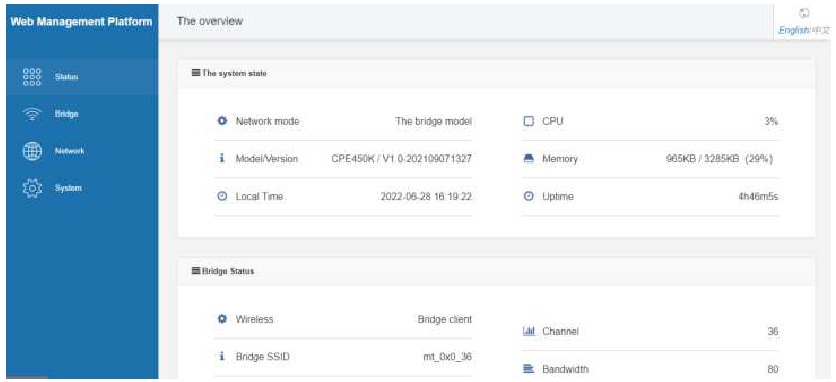Click the 'Bridge Status' section title
This screenshot has width=836, height=382.
click(x=228, y=271)
